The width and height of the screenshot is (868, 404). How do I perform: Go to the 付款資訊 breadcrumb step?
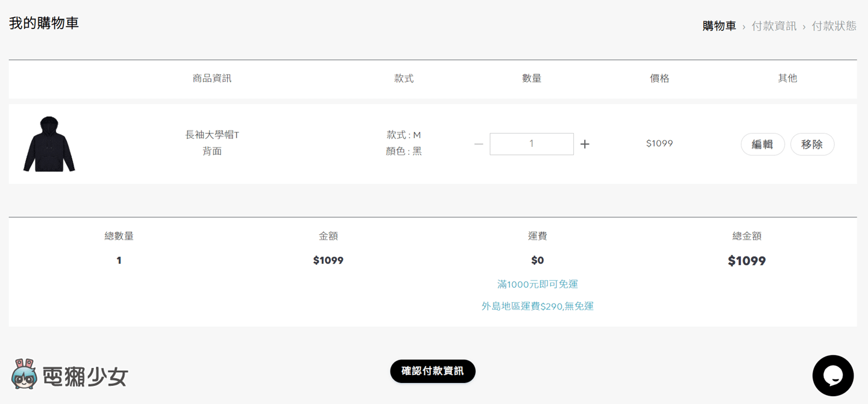(774, 26)
